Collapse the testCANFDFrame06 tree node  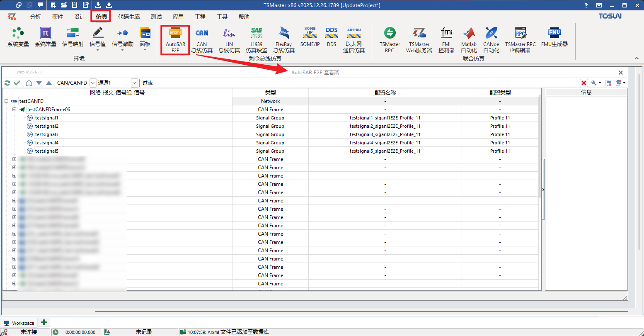[15, 110]
